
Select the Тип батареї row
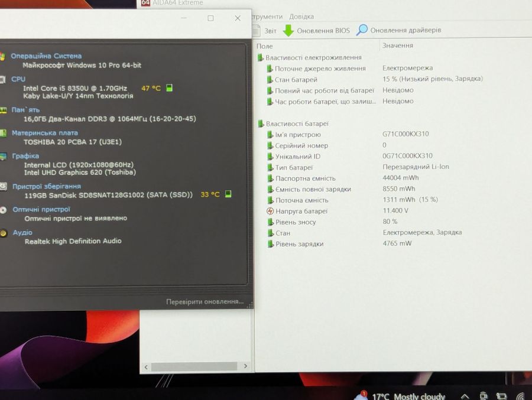(290, 167)
